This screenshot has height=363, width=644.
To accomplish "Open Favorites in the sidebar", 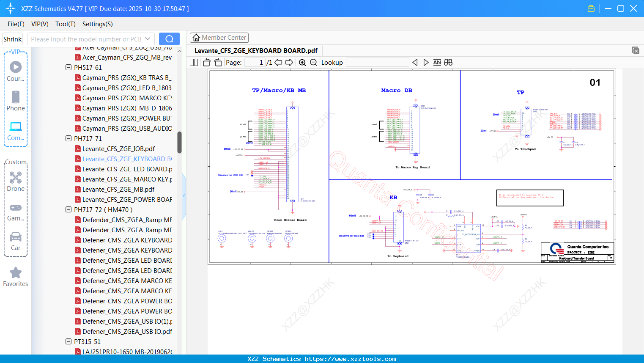I will pyautogui.click(x=16, y=277).
